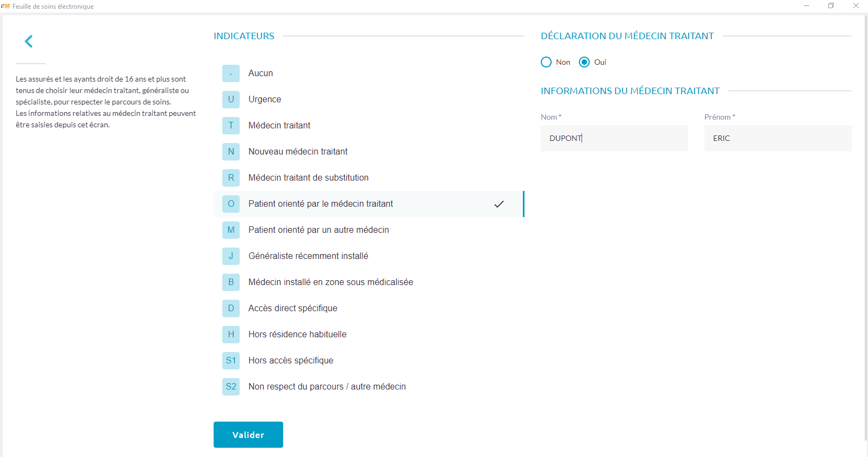Click the 'R' substitution indicator icon
Screen dimensions: 868x457
pyautogui.click(x=231, y=178)
